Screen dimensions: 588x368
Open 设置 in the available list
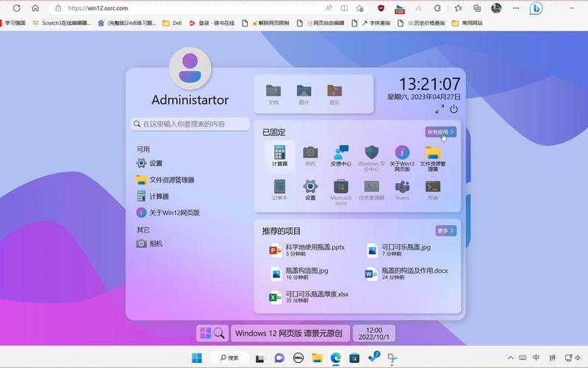tap(150, 163)
